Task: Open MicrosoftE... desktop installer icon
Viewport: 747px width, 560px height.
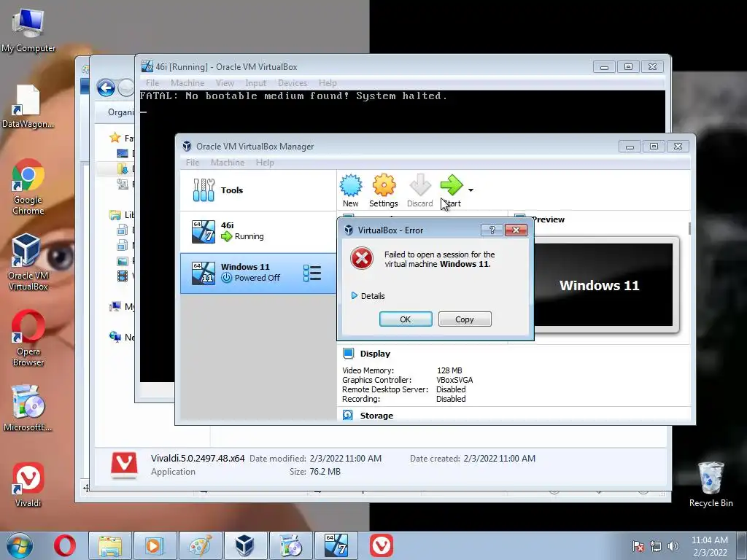Action: [28, 408]
